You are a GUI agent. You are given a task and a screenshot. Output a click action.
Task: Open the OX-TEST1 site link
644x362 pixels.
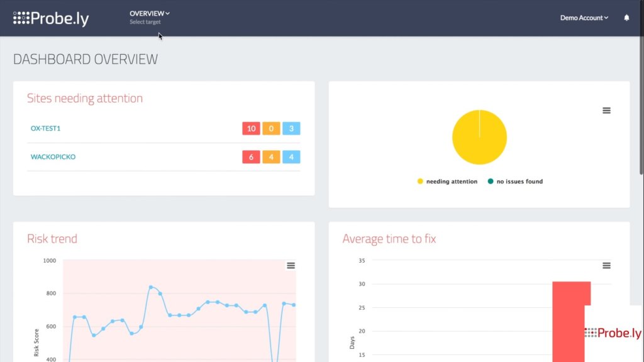tap(45, 128)
